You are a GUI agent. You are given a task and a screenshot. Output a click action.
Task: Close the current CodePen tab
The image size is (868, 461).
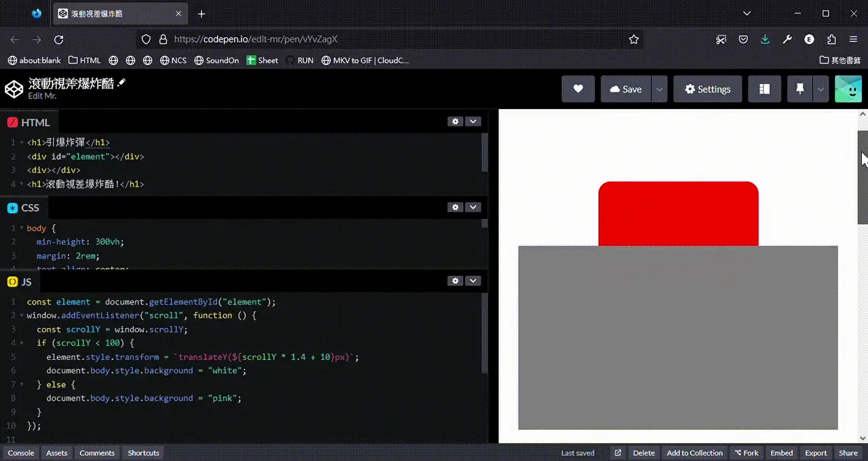(x=178, y=14)
